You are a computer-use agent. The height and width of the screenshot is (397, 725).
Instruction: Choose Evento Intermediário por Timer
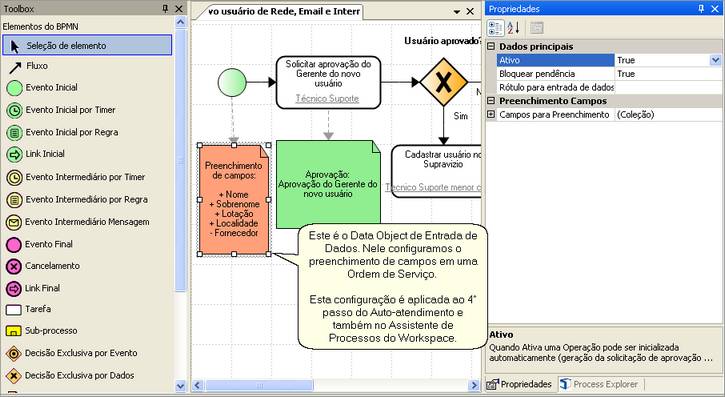76,177
